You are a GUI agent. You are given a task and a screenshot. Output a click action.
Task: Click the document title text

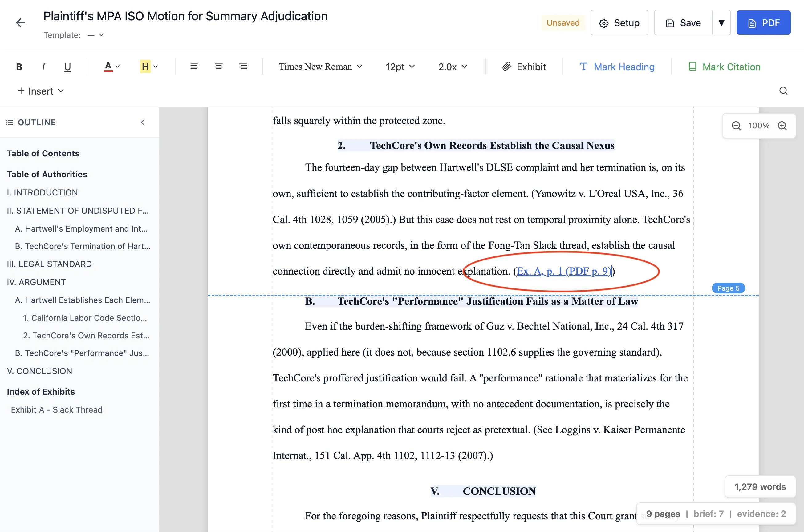(185, 16)
